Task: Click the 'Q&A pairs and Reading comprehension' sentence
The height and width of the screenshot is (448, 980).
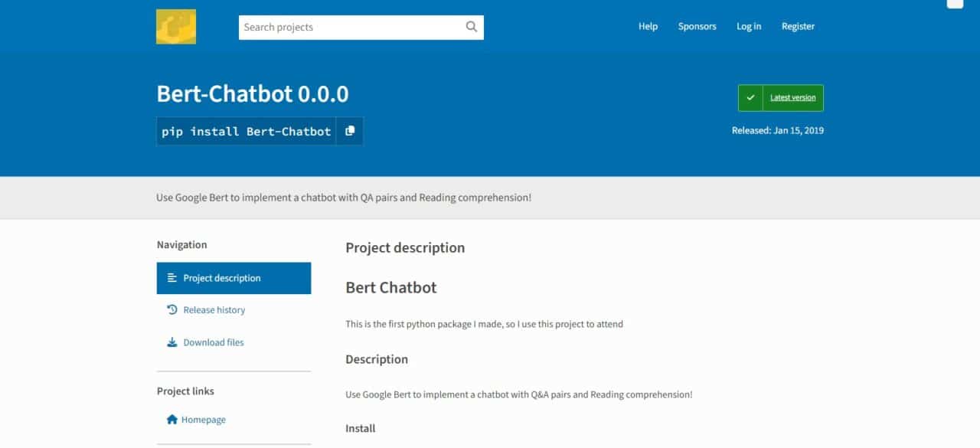Action: click(519, 395)
